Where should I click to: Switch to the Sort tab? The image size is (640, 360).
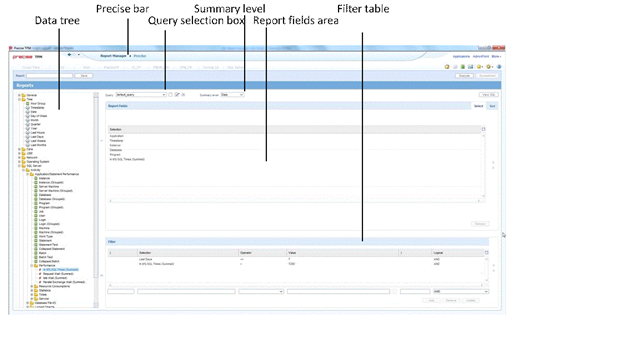[492, 106]
